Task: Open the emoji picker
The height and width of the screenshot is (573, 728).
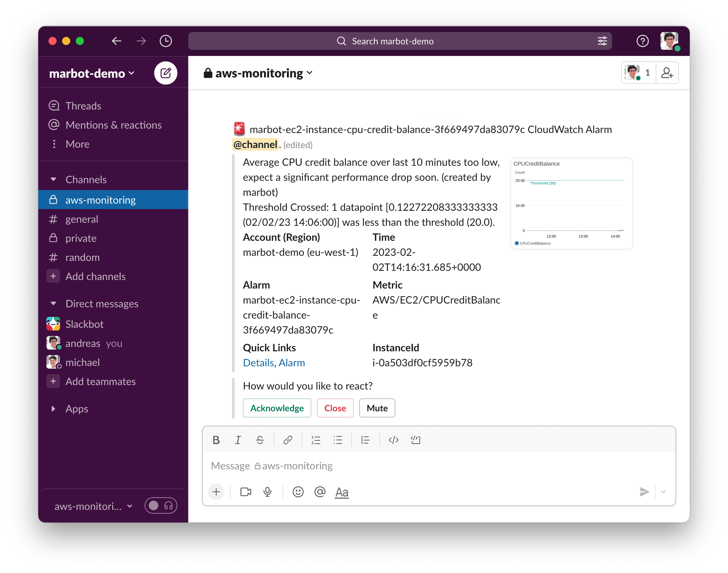Action: [x=298, y=492]
